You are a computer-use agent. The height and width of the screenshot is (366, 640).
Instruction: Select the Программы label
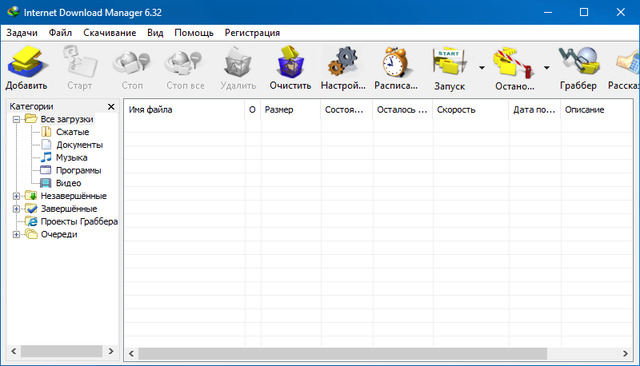click(78, 170)
